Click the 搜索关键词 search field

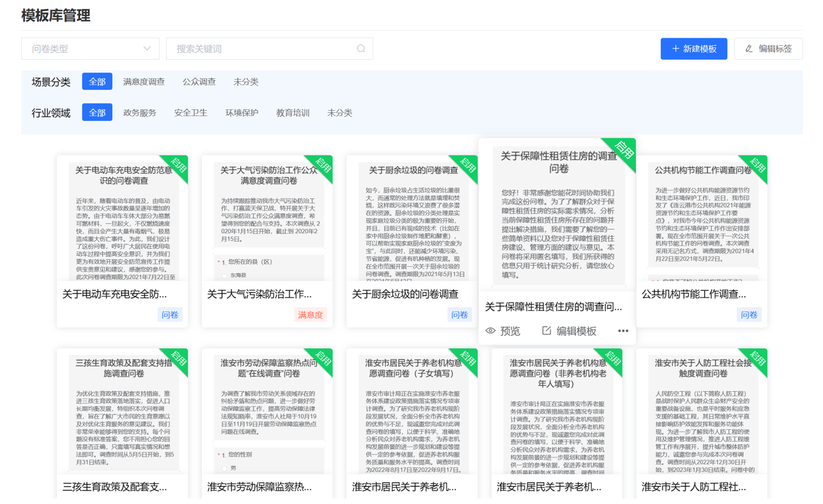[x=270, y=48]
